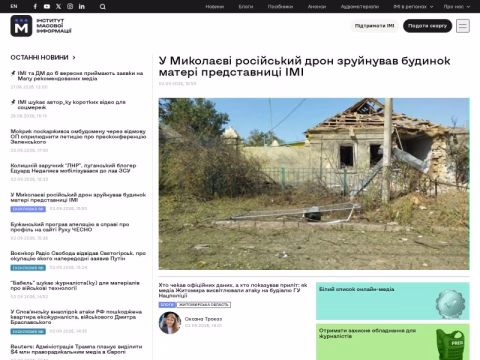
Task: Open the Посібники menu item
Action: pyautogui.click(x=280, y=7)
